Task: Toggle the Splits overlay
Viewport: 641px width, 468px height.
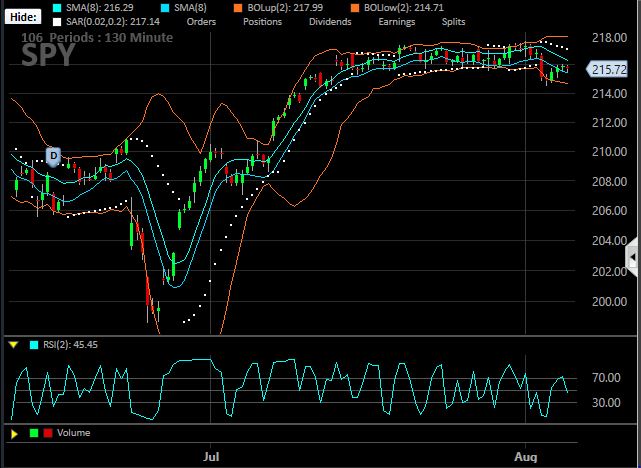Action: point(453,22)
